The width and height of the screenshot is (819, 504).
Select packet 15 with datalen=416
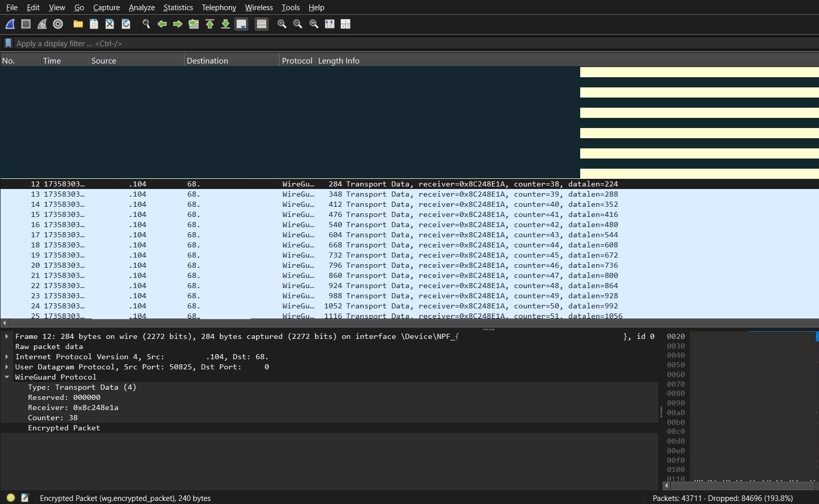(x=409, y=214)
